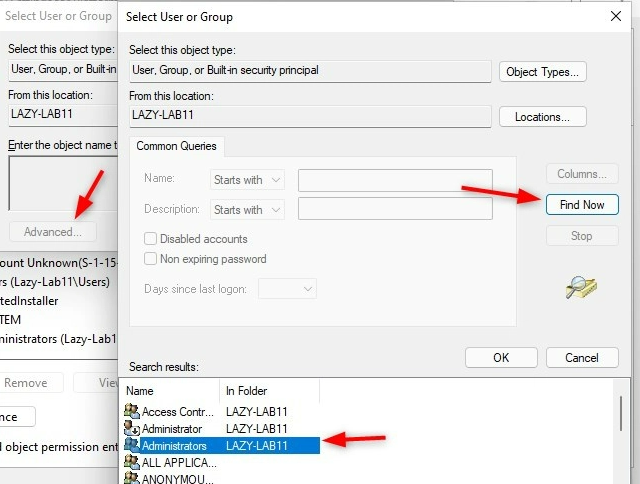640x484 pixels.
Task: Open the Description 'Starts with' dropdown
Action: click(x=247, y=210)
